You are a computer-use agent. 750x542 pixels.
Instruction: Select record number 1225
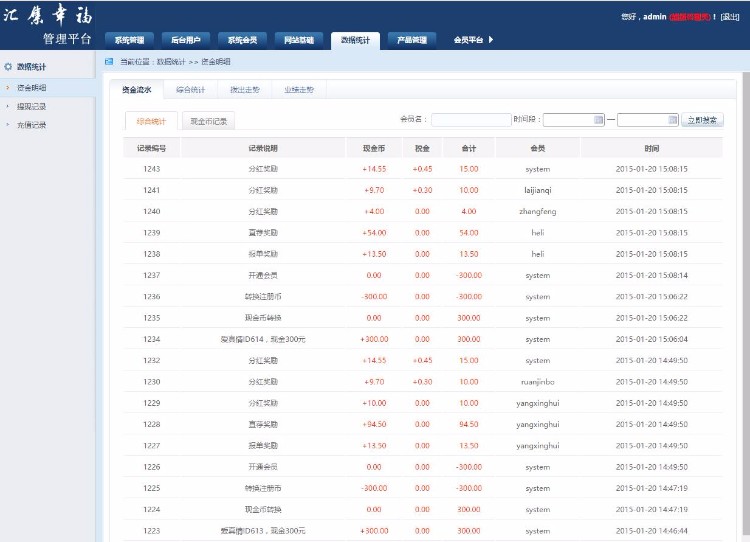click(152, 488)
